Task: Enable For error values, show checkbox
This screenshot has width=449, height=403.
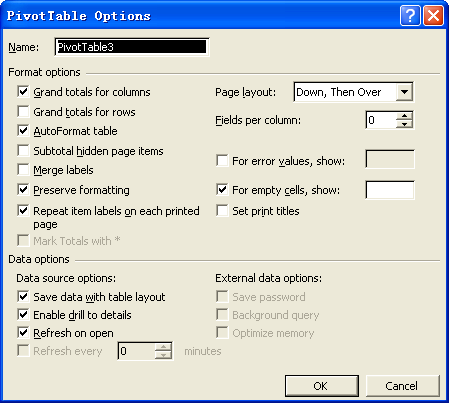Action: coord(222,160)
